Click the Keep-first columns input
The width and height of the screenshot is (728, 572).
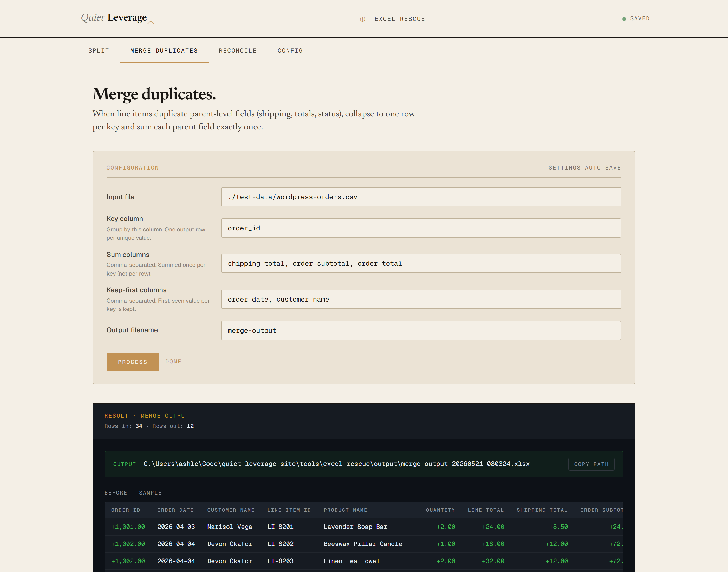[421, 300]
